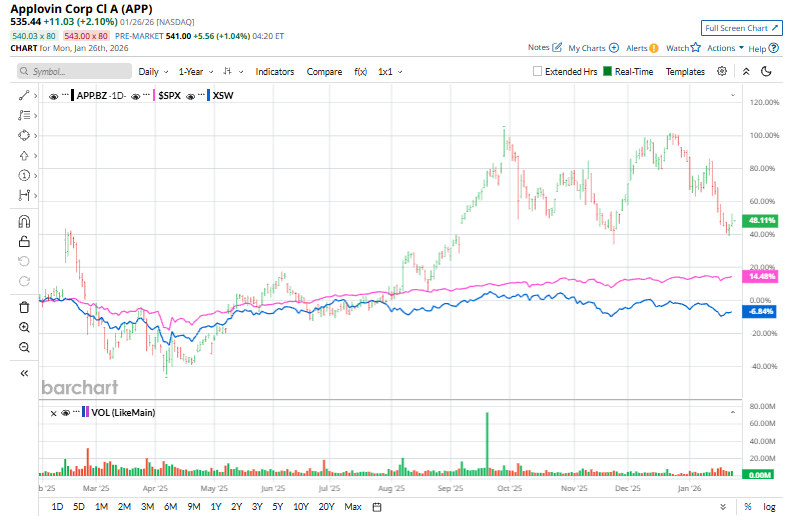Expand more options double chevron down
This screenshot has width=785, height=526.
(723, 507)
